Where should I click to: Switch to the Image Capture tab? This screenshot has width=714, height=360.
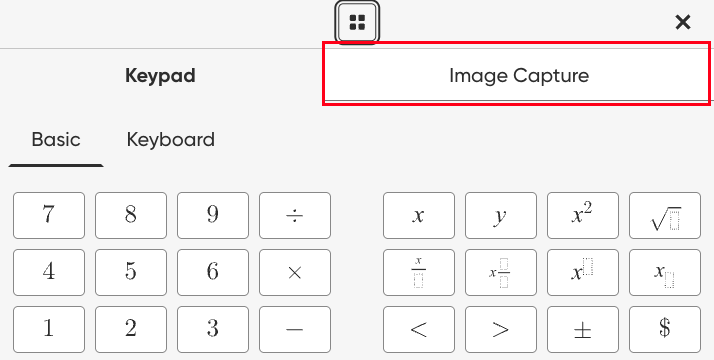519,75
